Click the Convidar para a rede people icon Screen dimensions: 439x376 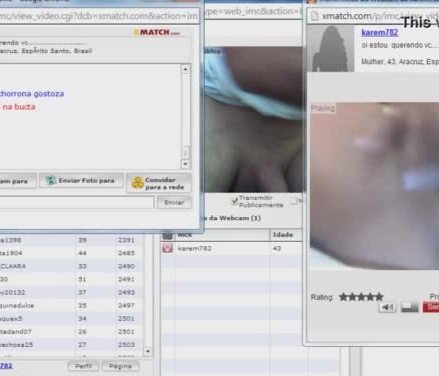point(138,183)
